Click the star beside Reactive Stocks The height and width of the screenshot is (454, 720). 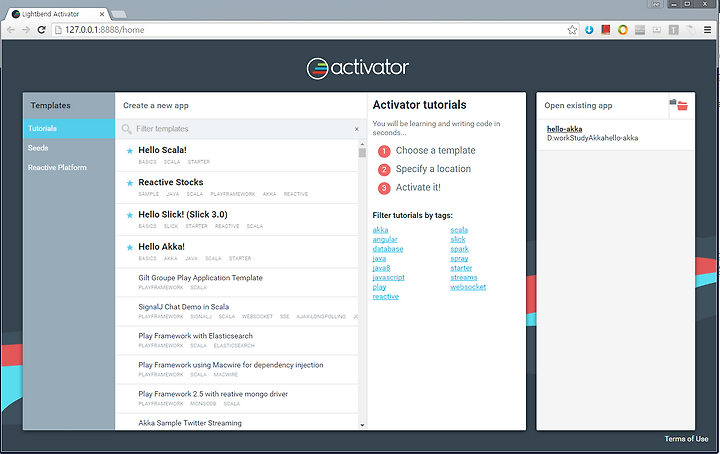coord(129,183)
